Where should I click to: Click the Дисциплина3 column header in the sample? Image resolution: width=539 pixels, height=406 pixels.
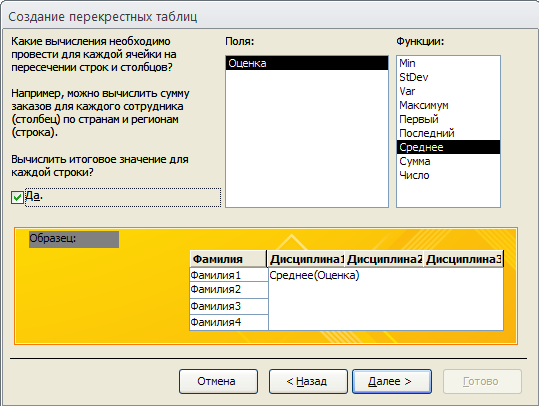pos(463,259)
